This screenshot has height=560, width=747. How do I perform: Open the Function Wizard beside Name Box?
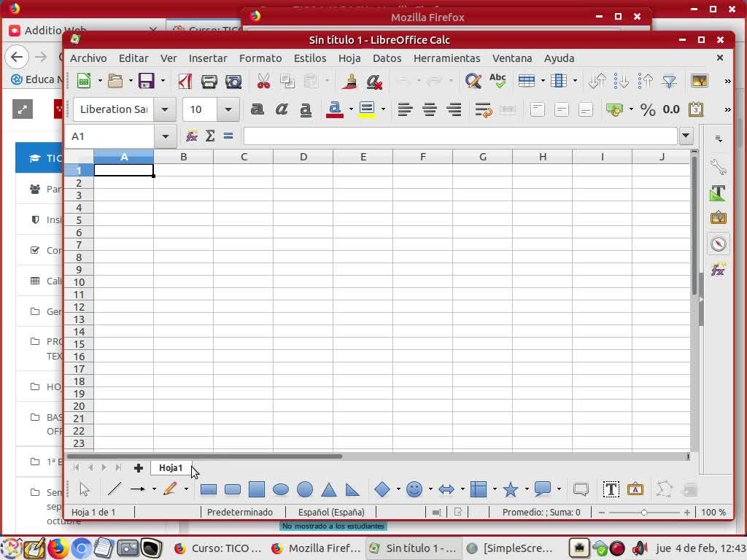(x=192, y=136)
